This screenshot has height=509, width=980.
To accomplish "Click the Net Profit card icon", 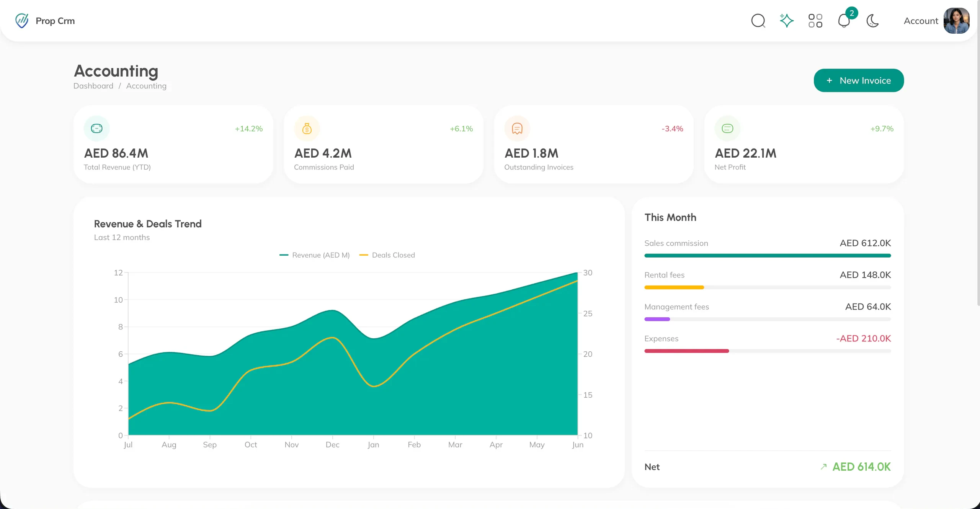I will click(x=727, y=129).
